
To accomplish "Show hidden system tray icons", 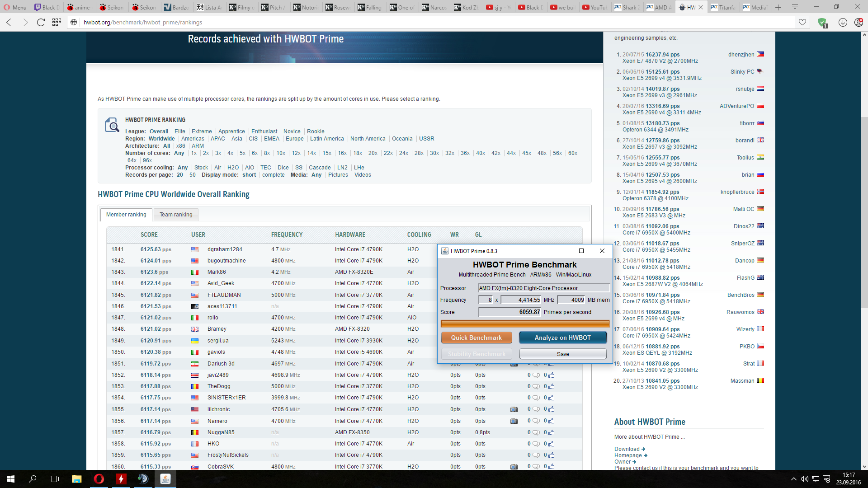I will (793, 479).
